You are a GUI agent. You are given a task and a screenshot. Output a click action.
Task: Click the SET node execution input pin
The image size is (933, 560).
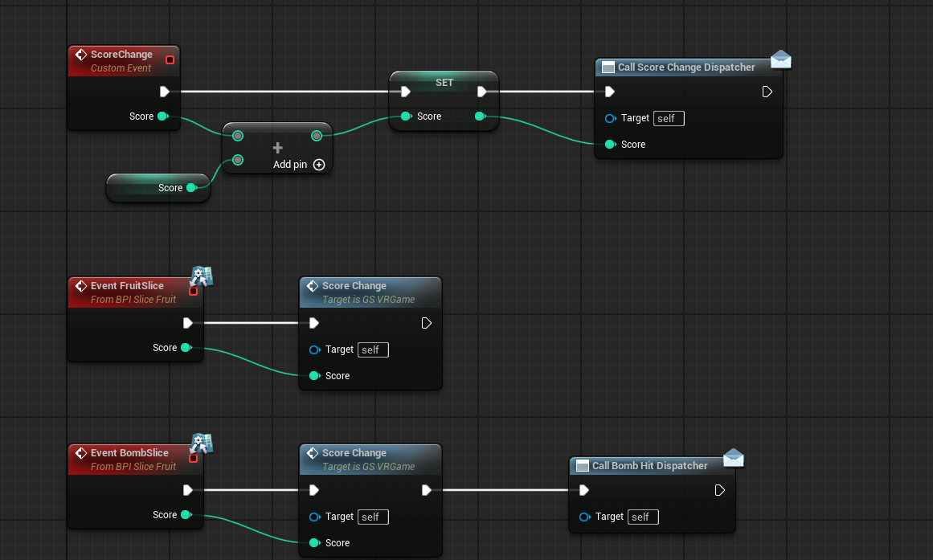405,92
